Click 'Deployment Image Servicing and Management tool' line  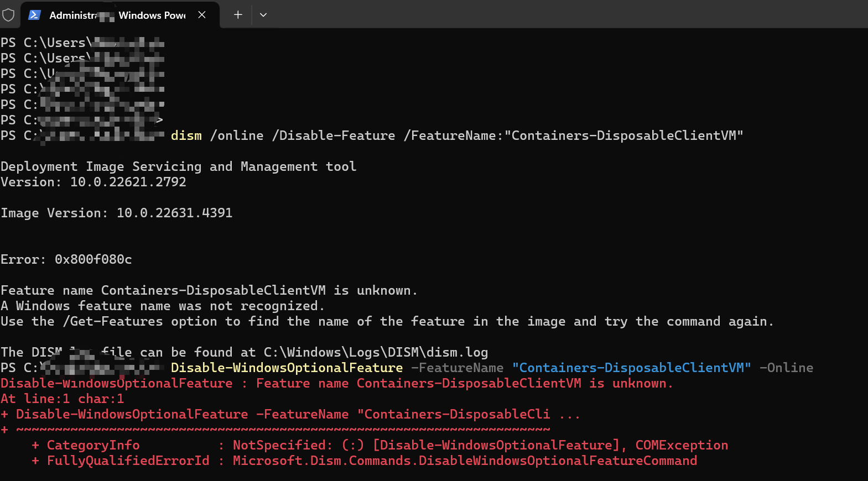coord(179,166)
